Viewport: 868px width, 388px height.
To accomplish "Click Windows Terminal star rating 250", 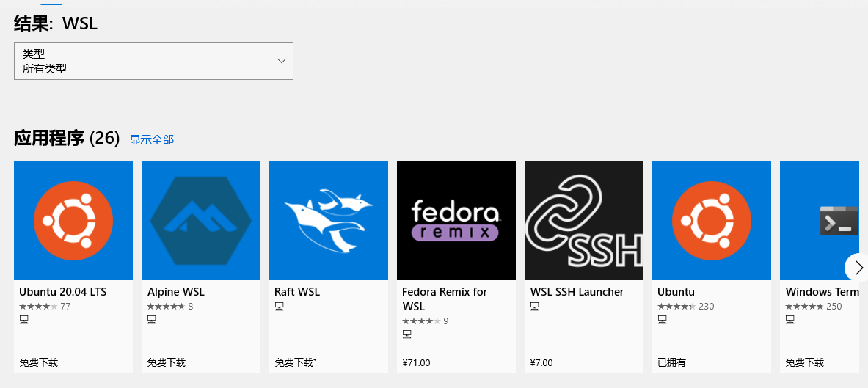I will [814, 306].
